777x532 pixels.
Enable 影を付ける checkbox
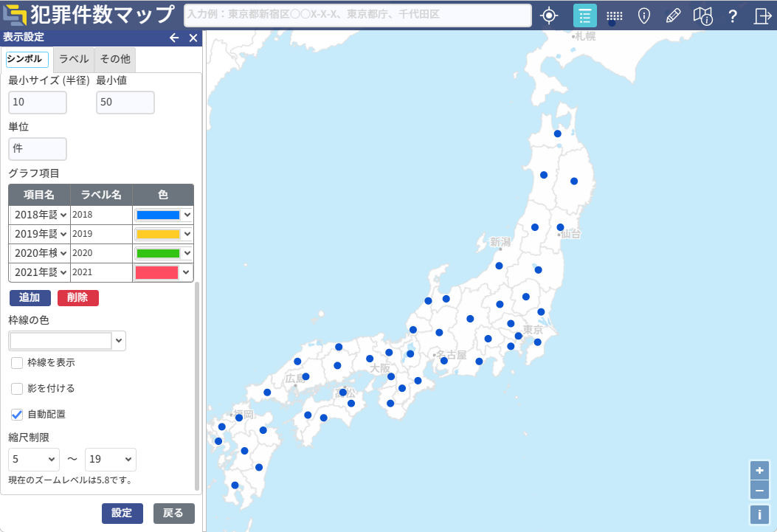(17, 388)
